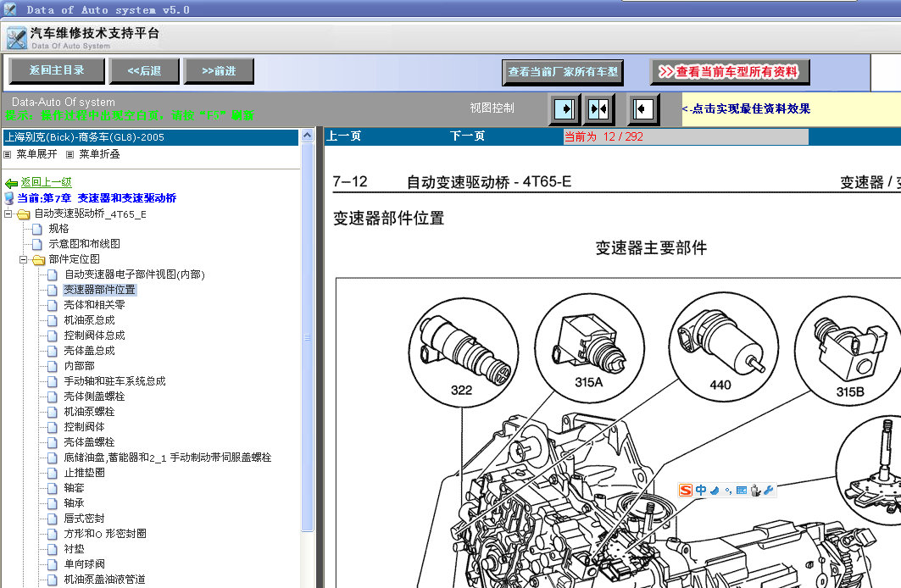Open the 控制阀体总成 tree item

pos(94,336)
